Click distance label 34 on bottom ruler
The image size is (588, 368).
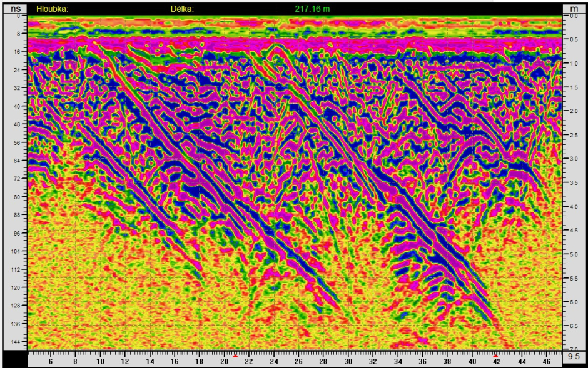(397, 362)
